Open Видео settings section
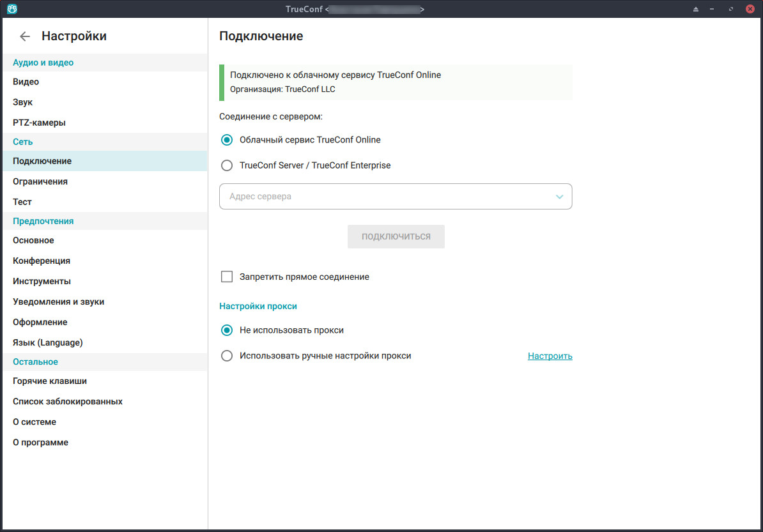The height and width of the screenshot is (532, 763). click(x=105, y=82)
